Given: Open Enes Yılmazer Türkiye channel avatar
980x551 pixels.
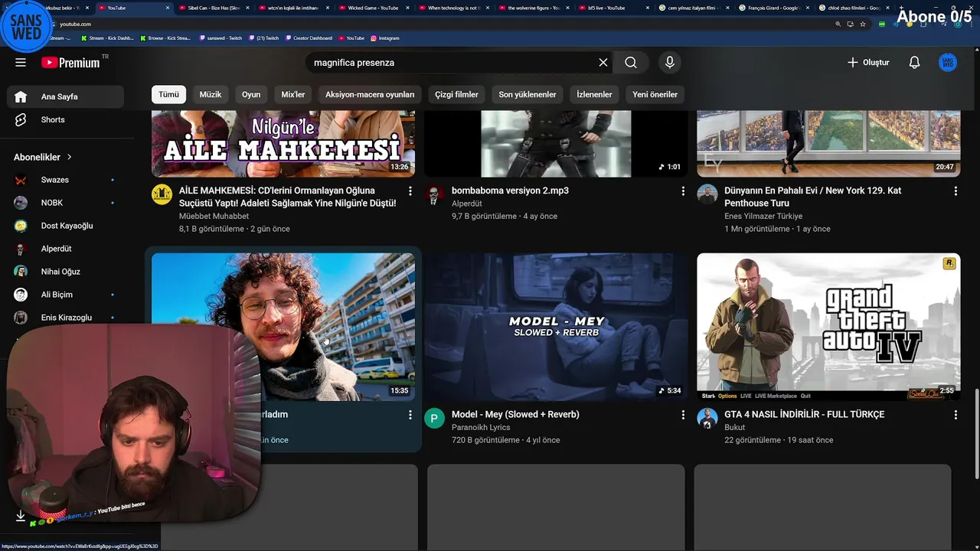Looking at the screenshot, I should click(707, 194).
